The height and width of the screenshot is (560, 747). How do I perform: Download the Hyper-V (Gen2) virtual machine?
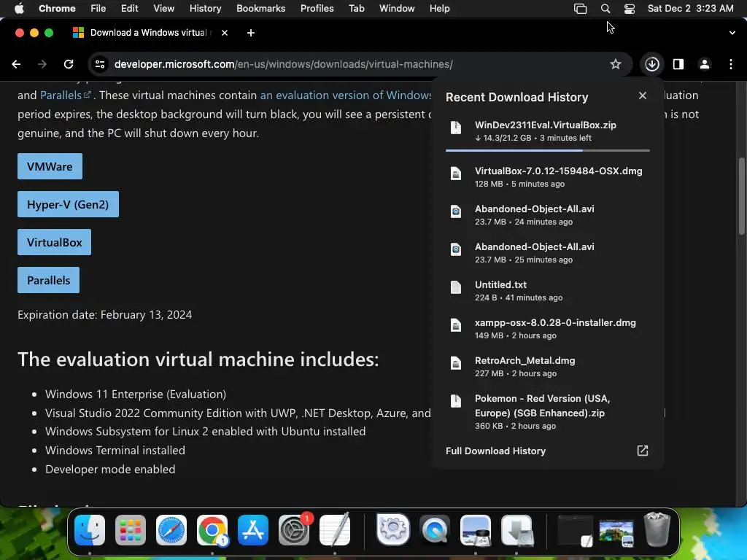coord(68,204)
